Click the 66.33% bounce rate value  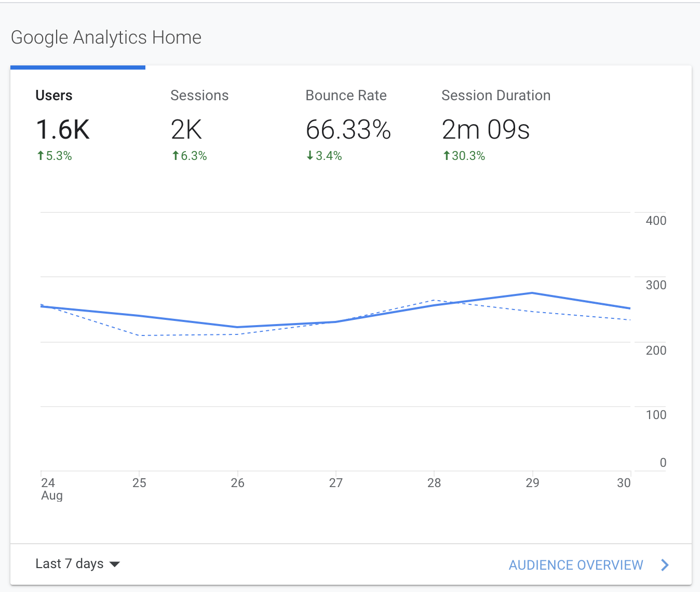tap(348, 129)
